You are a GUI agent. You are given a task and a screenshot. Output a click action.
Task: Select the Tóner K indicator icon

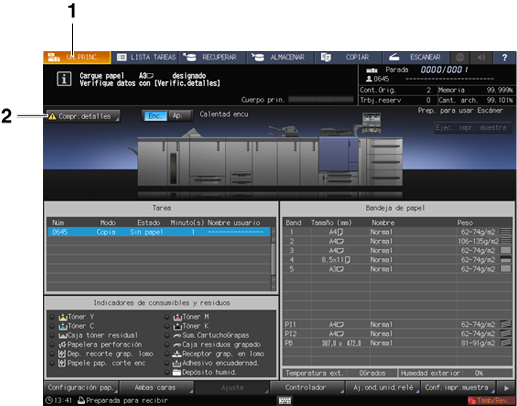coord(177,326)
